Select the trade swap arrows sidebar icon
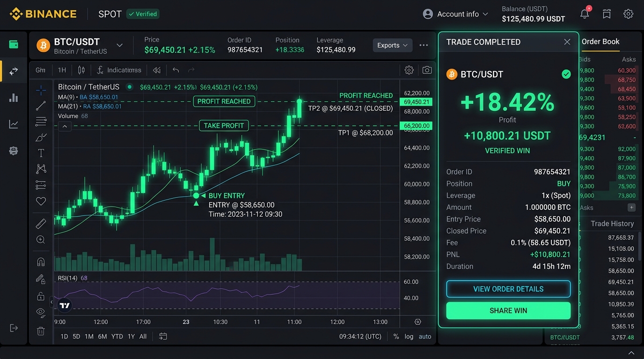Image resolution: width=644 pixels, height=359 pixels. coord(14,71)
